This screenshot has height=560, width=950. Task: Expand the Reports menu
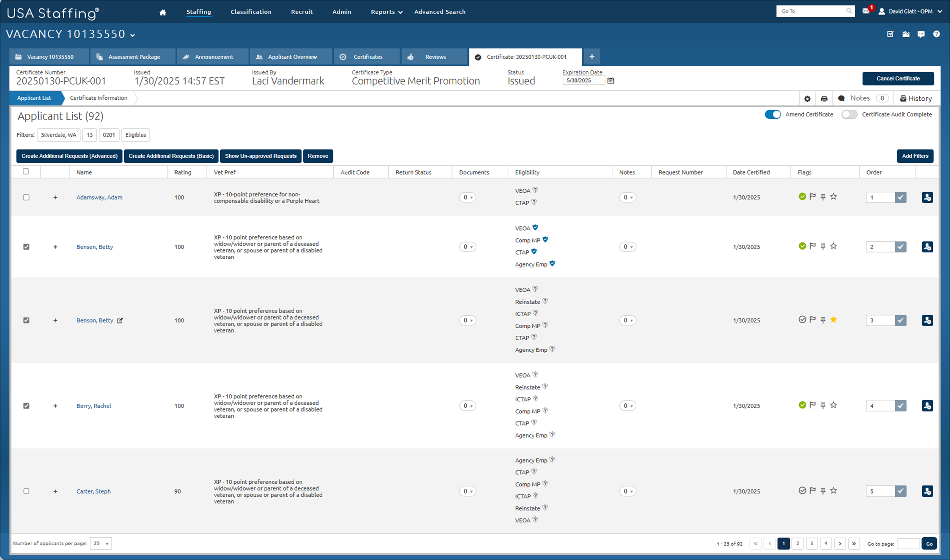[x=386, y=12]
